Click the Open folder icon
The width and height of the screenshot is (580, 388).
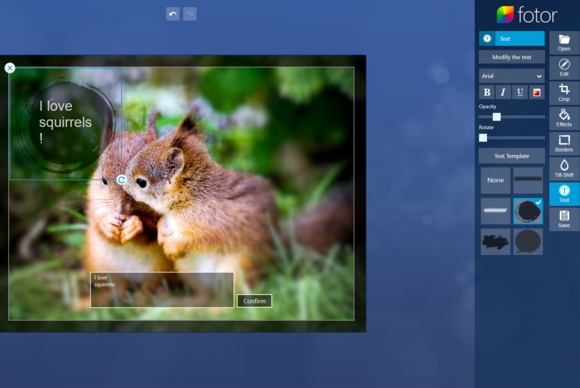point(564,43)
